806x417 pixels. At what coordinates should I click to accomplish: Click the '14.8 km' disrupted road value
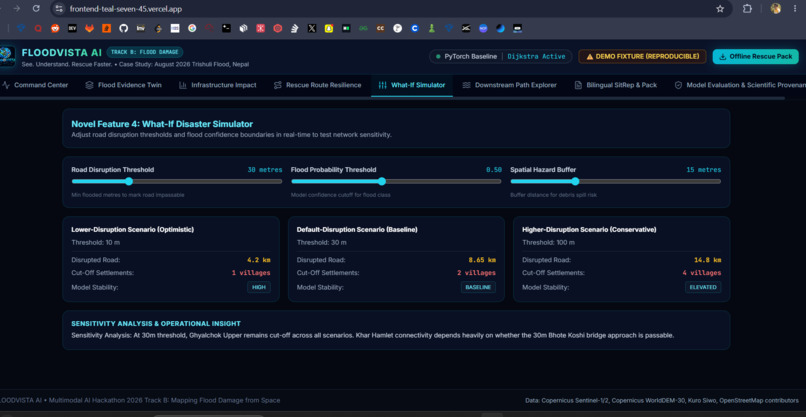pyautogui.click(x=706, y=260)
